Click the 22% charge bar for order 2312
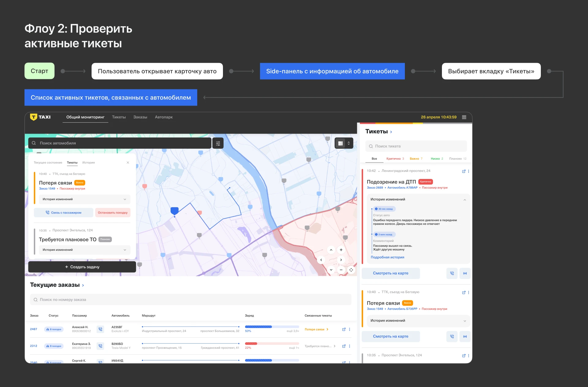Image resolution: width=588 pixels, height=387 pixels. [x=272, y=344]
